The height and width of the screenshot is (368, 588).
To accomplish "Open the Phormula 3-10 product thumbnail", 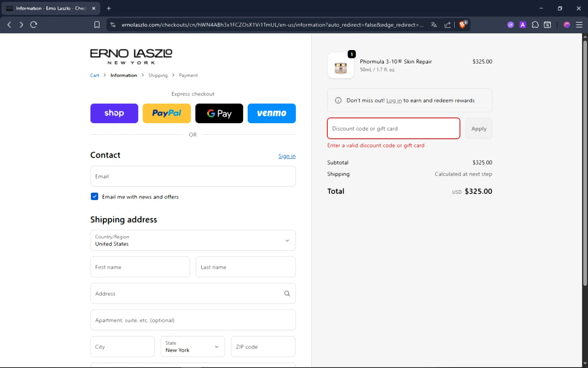I will (341, 66).
